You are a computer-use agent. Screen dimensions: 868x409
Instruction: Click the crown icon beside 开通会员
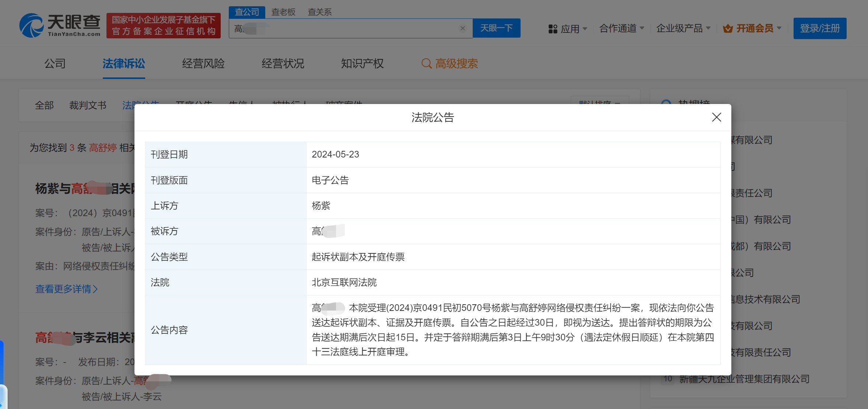click(x=728, y=29)
